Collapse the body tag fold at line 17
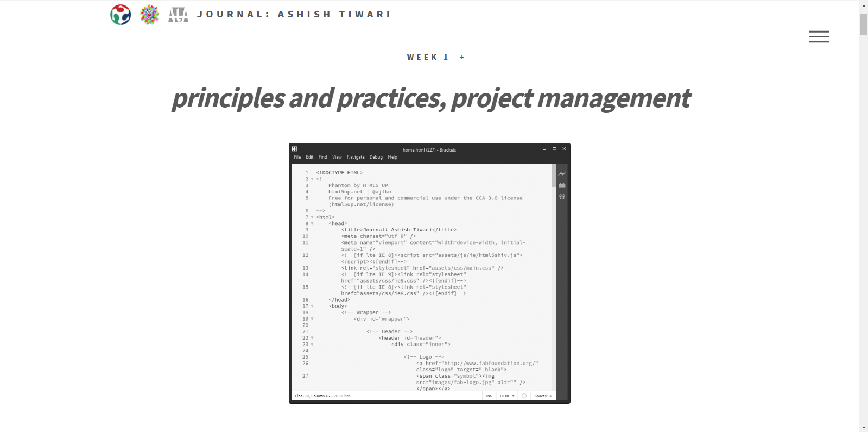This screenshot has width=868, height=432. click(312, 306)
